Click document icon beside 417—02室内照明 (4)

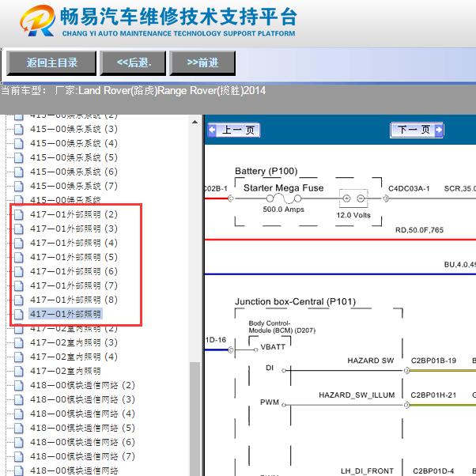click(x=19, y=357)
